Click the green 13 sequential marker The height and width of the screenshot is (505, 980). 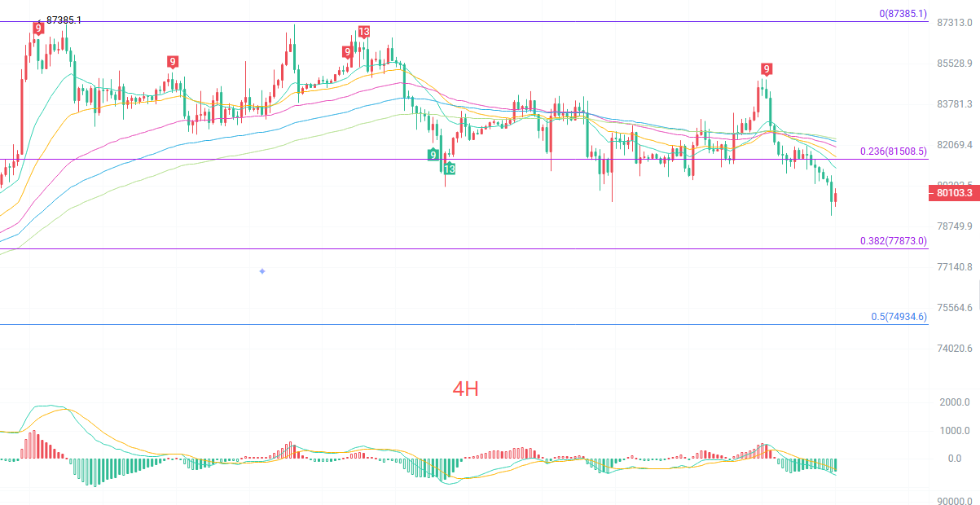click(449, 169)
